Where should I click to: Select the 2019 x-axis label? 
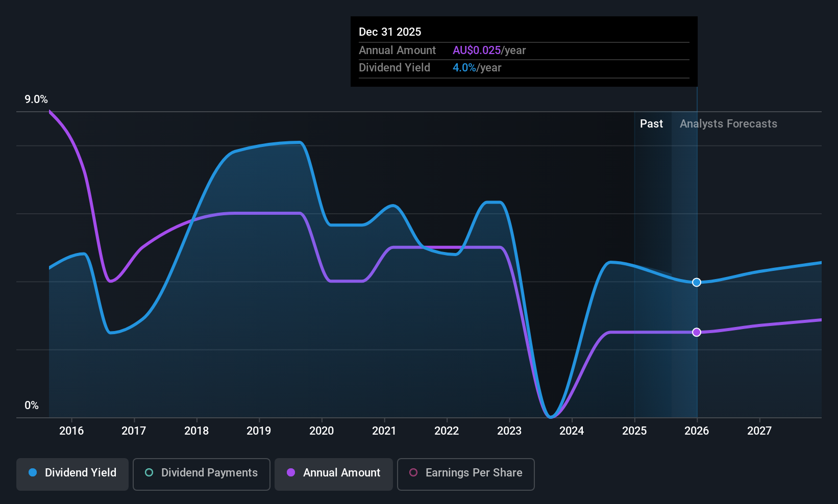(259, 431)
